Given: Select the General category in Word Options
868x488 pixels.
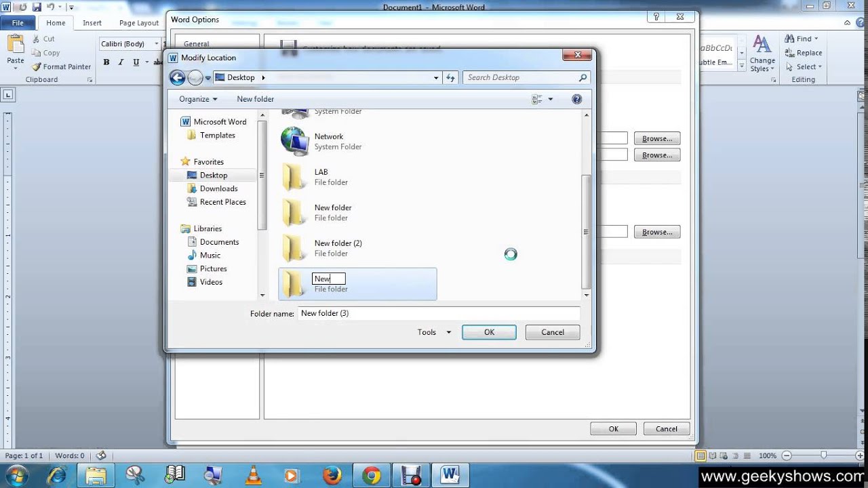Looking at the screenshot, I should 197,44.
